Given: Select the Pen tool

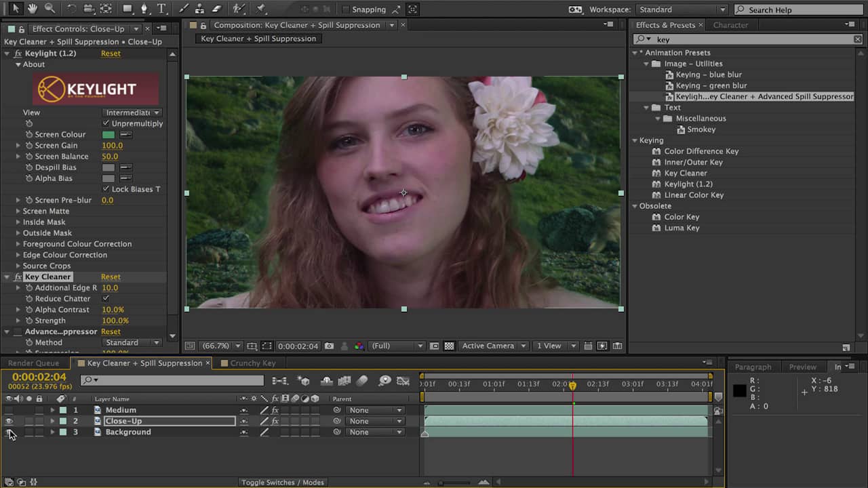Looking at the screenshot, I should tap(144, 9).
